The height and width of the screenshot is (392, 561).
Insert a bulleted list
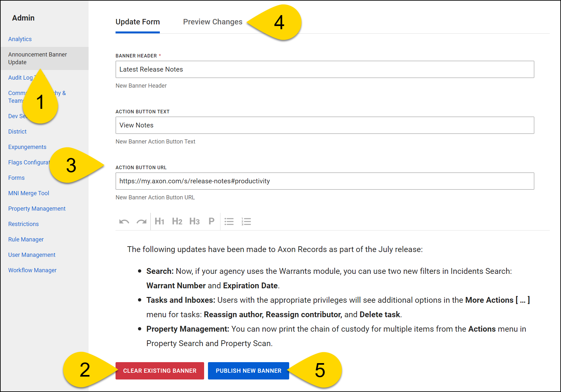(229, 222)
